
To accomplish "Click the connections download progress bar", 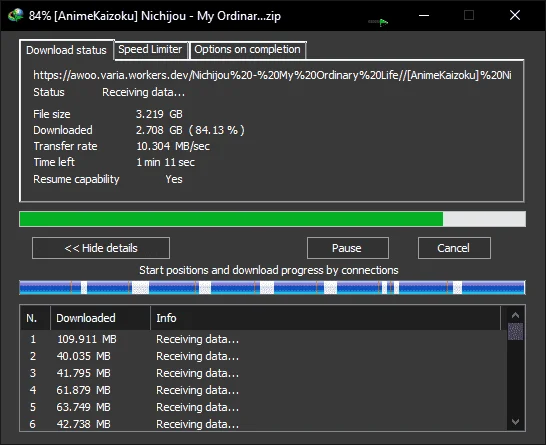I will [x=272, y=288].
